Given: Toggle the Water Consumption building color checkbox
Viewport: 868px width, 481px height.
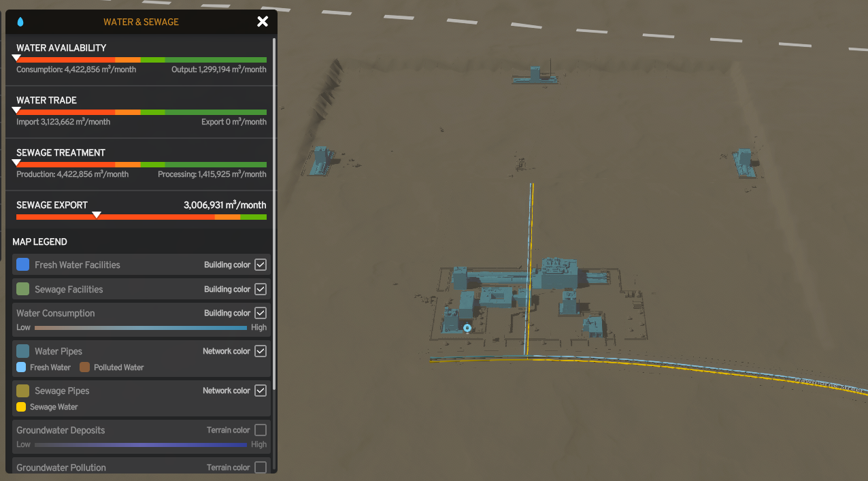Looking at the screenshot, I should pos(261,312).
